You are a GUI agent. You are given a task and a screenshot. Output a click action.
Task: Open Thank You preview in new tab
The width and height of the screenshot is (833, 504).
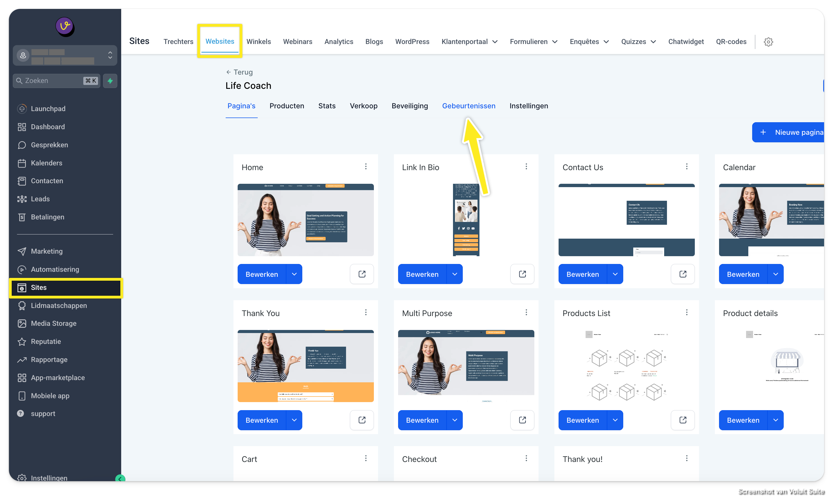pos(362,420)
